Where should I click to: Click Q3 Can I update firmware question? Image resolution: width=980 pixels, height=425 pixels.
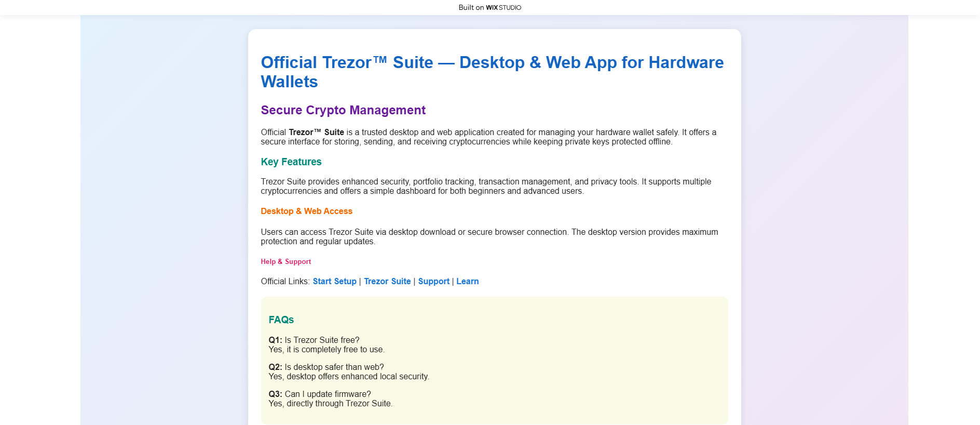[319, 394]
